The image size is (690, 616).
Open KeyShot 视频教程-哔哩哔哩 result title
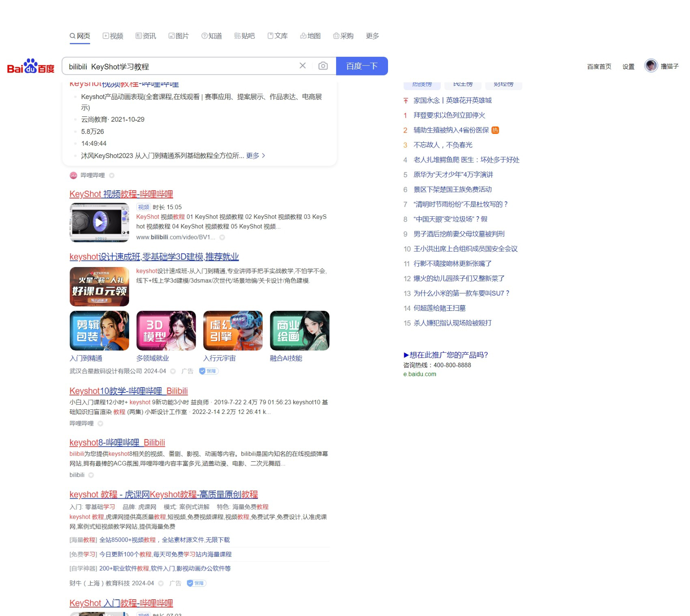tap(121, 194)
